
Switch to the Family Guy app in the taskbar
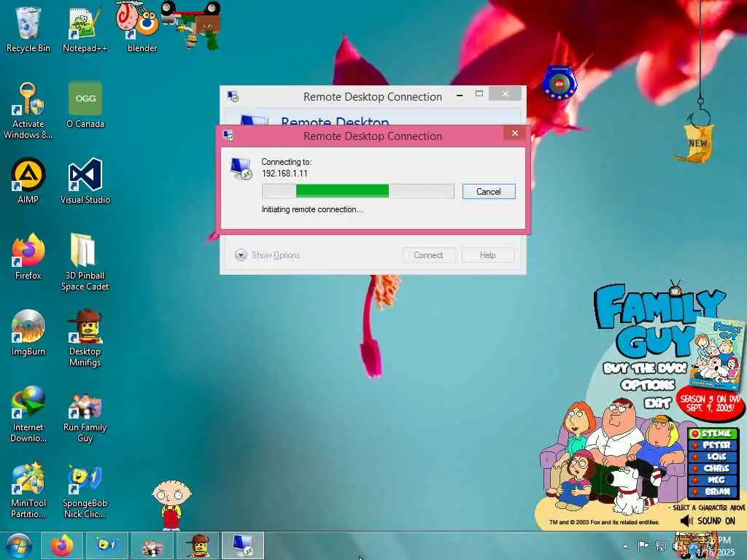[x=152, y=545]
